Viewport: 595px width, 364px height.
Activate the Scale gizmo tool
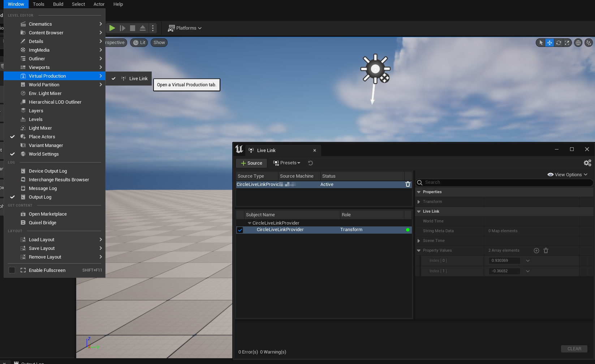(x=567, y=43)
